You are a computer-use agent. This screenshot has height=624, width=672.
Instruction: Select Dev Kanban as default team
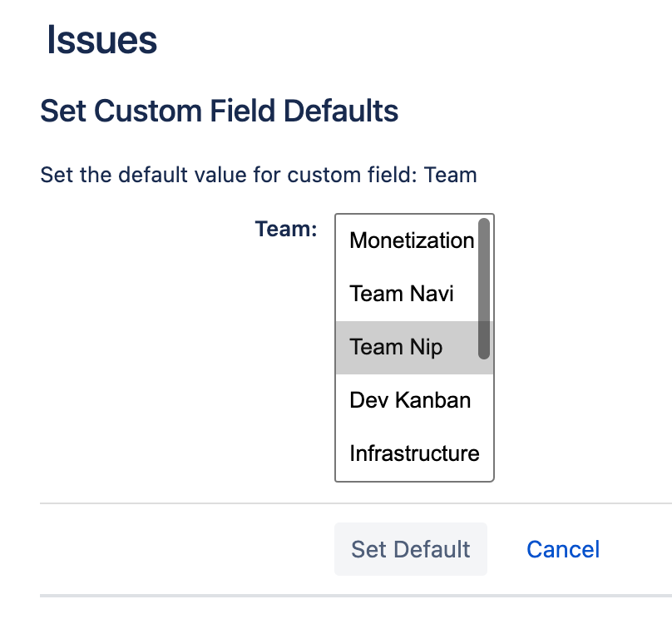coord(410,400)
